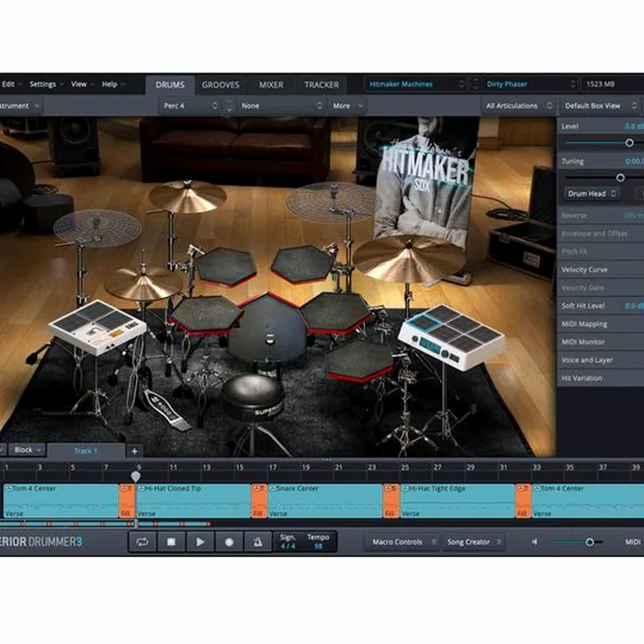Expand the MIDI Mapping section
Viewport: 644px width, 644px height.
(x=600, y=324)
